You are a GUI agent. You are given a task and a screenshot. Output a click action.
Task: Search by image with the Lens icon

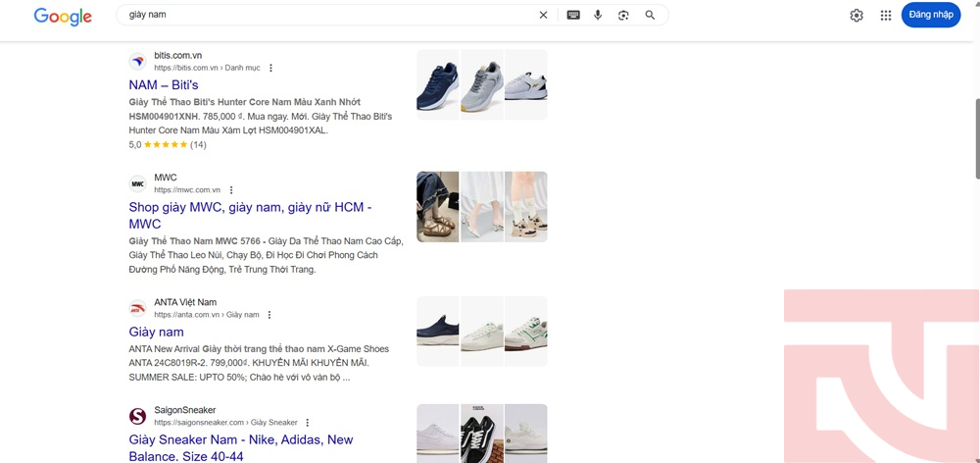tap(623, 15)
